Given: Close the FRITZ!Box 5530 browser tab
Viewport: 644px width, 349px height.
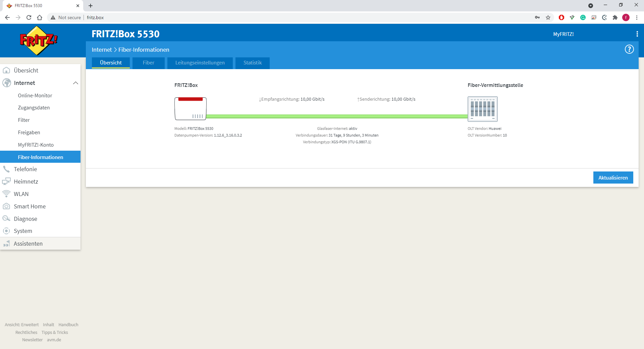Looking at the screenshot, I should [x=78, y=6].
